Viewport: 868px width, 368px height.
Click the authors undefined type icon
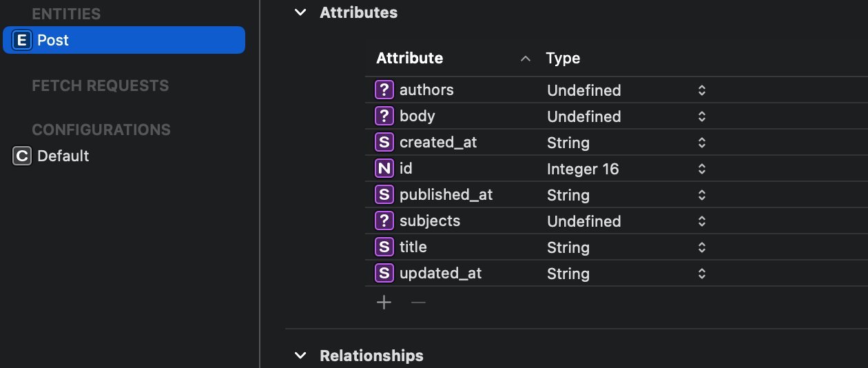(384, 90)
